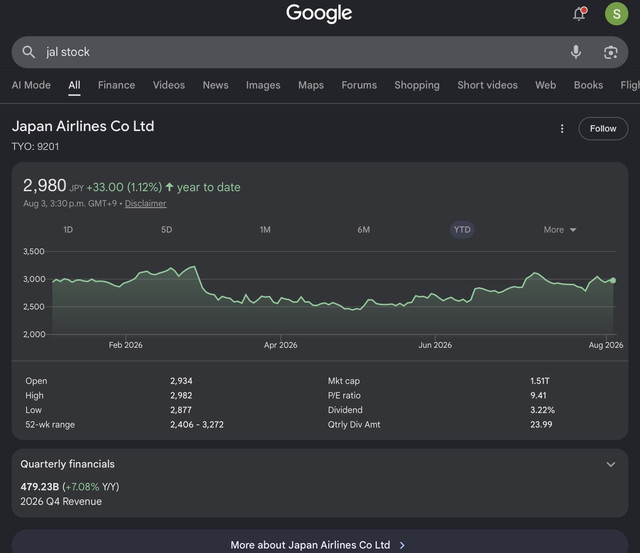The image size is (640, 553).
Task: Select 5D chart range
Action: tap(167, 230)
